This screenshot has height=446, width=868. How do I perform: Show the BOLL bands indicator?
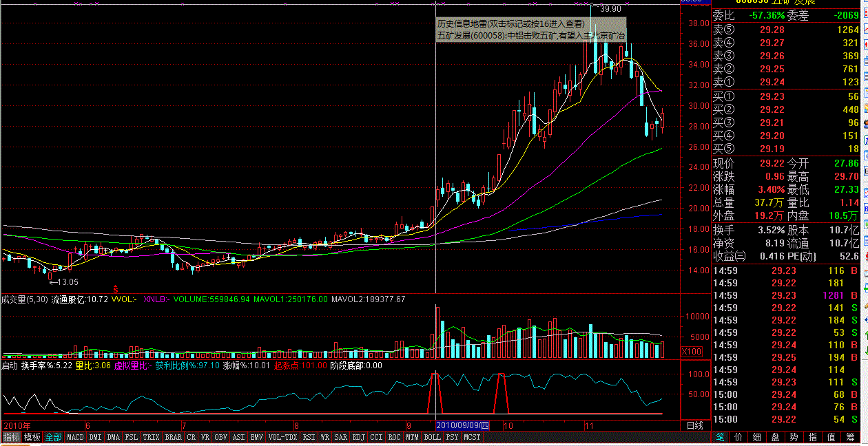click(x=432, y=437)
